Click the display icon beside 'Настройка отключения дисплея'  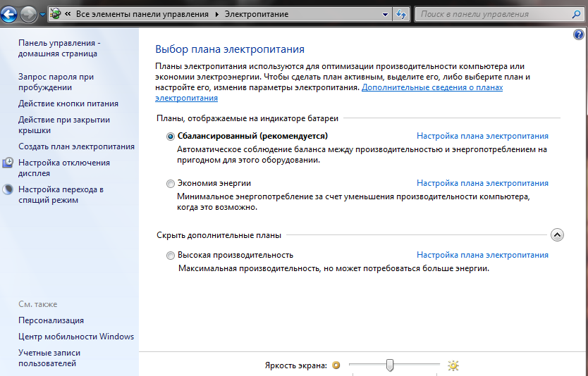coord(8,163)
